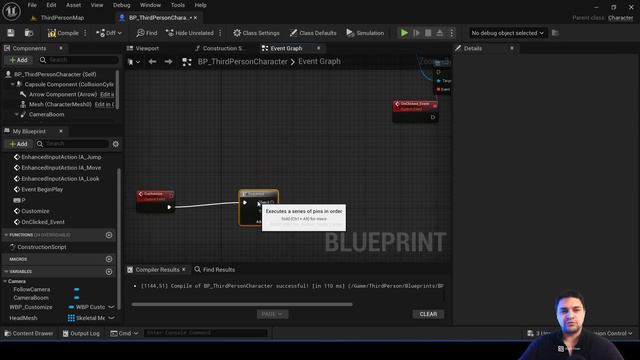The image size is (640, 360).
Task: Click BP_ThirdPersonCharacter breadcrumb
Action: click(x=242, y=62)
